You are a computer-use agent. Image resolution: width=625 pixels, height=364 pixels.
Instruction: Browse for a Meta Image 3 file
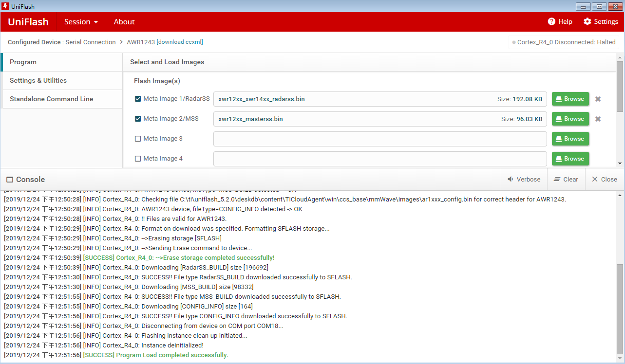click(570, 139)
